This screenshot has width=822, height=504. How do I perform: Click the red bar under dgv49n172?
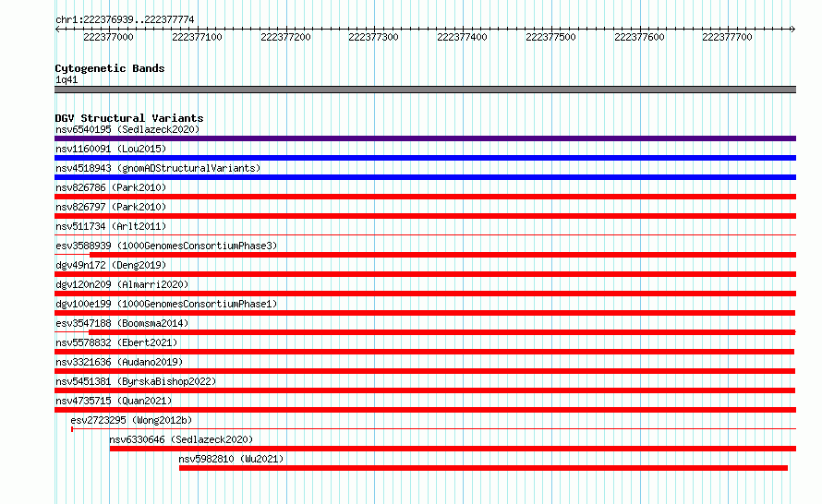pos(425,274)
